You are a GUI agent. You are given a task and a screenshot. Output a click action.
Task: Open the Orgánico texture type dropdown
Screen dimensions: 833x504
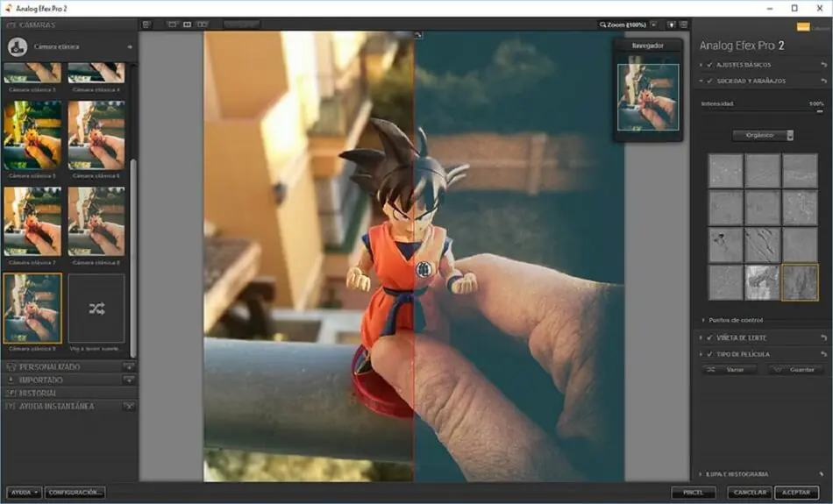coord(763,136)
